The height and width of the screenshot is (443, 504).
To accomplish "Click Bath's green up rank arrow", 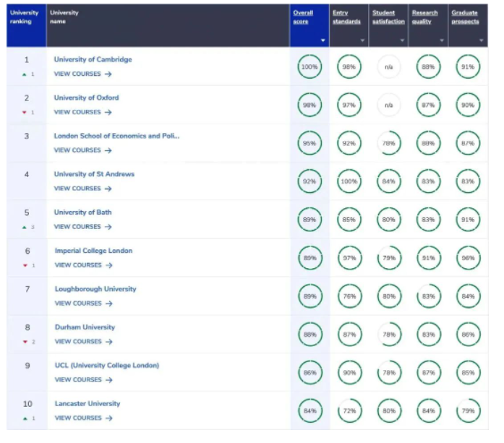I will pos(24,227).
